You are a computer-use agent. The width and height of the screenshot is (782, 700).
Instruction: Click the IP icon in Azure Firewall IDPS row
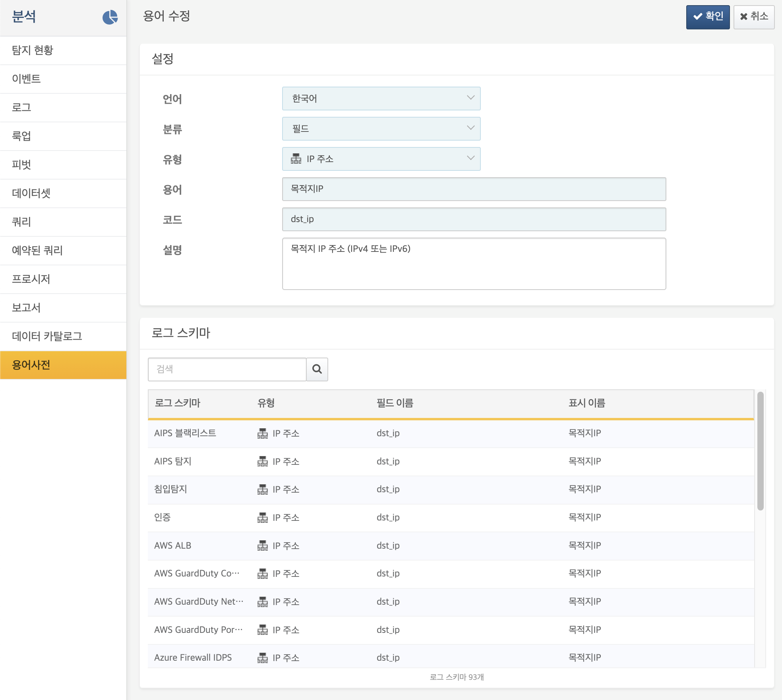click(x=263, y=658)
